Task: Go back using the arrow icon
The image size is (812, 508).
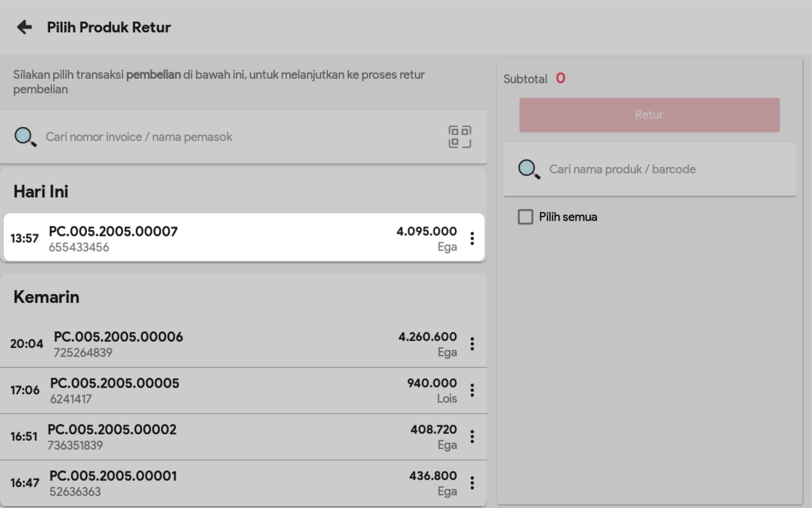Action: (x=24, y=27)
